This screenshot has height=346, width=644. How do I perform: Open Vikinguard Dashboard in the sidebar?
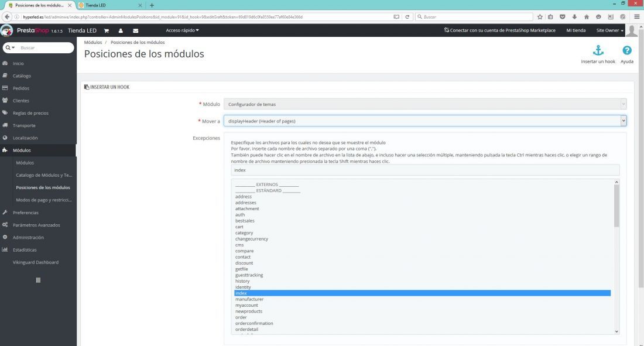[x=35, y=262]
